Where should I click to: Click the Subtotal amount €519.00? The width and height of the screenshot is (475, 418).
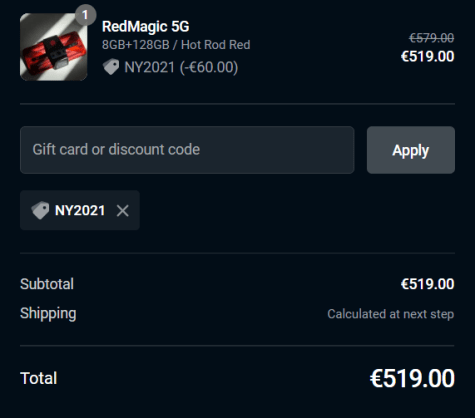428,284
